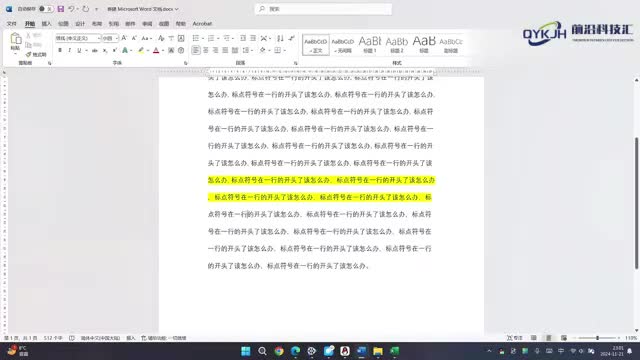Open the File menu tab
Screen dimensions: 640x360
(x=12, y=24)
